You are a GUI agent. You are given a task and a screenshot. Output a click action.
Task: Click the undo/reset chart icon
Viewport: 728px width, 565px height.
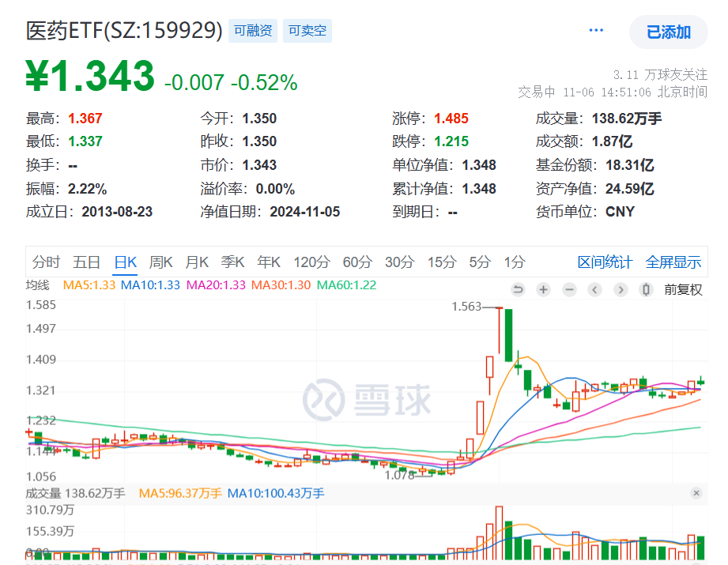[x=518, y=290]
